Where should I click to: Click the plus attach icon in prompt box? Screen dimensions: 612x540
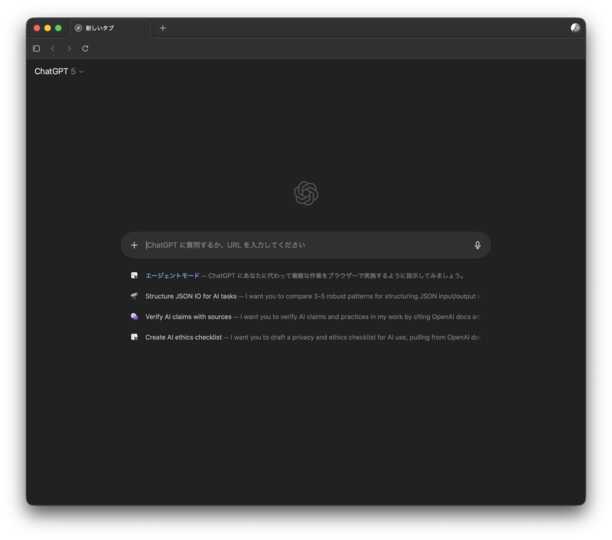(134, 245)
